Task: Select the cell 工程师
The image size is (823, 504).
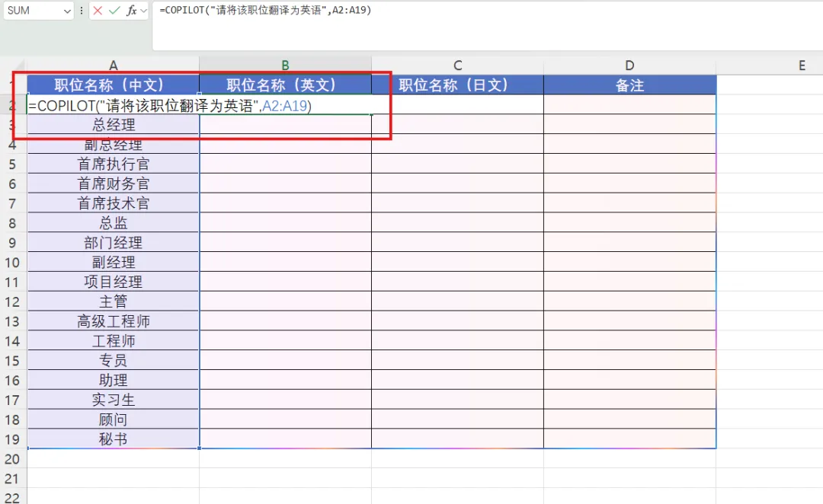Action: tap(114, 341)
